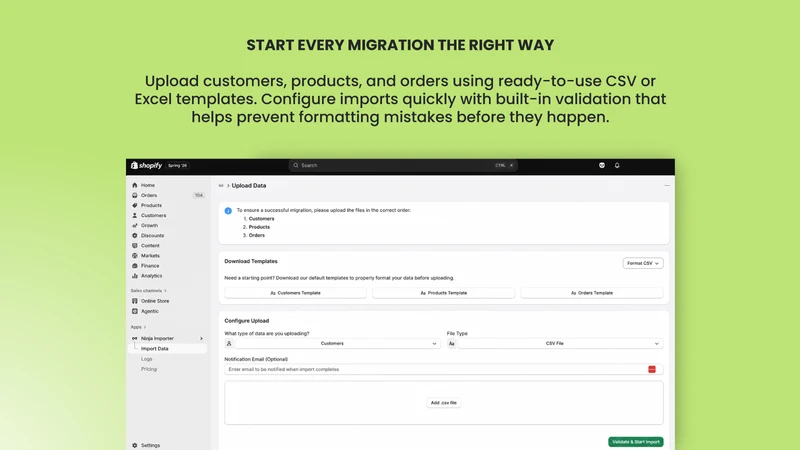Click the Agentic channel icon
The height and width of the screenshot is (450, 800).
point(135,311)
